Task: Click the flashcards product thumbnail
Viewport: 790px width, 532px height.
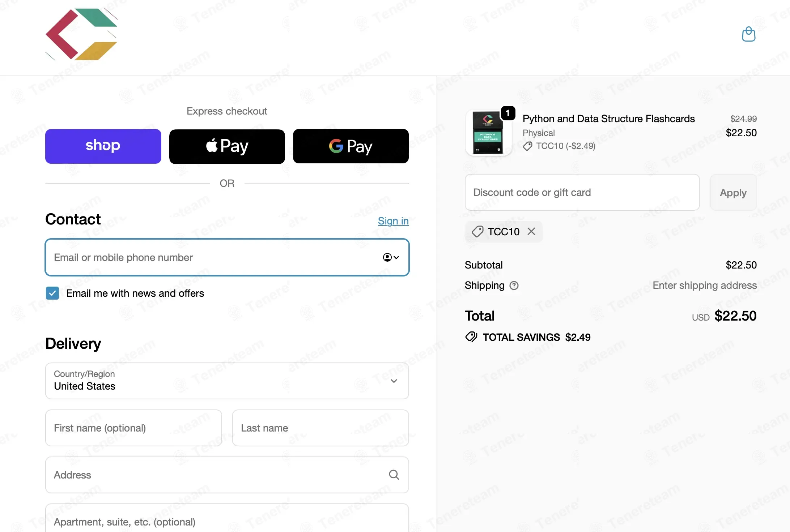Action: tap(488, 133)
